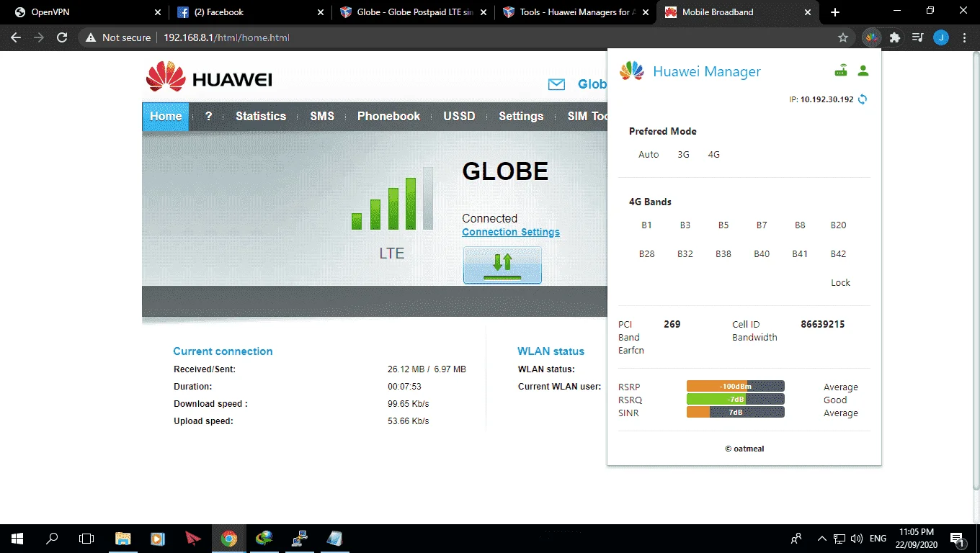The height and width of the screenshot is (553, 980).
Task: Open the envelope message icon on Huawei page
Action: click(x=556, y=84)
